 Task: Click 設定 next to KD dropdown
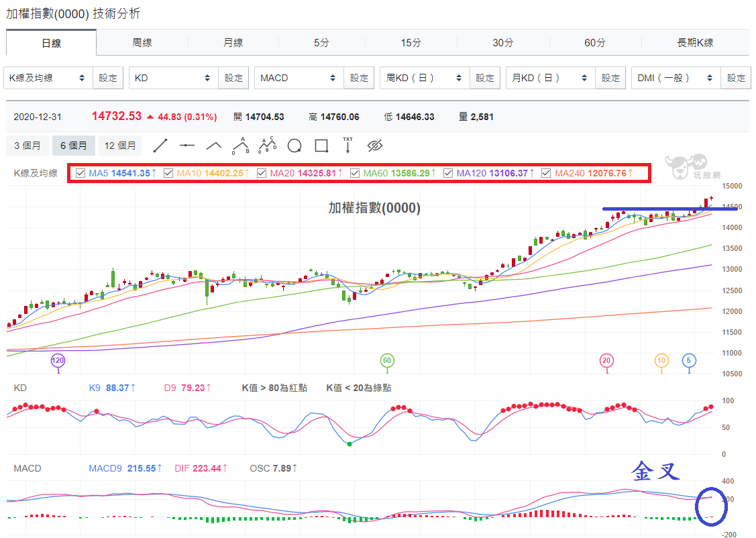(233, 78)
